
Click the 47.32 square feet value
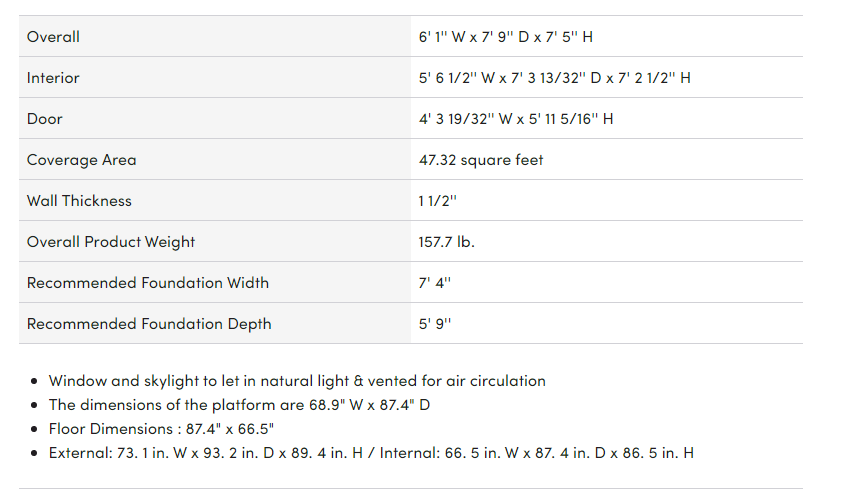point(481,160)
